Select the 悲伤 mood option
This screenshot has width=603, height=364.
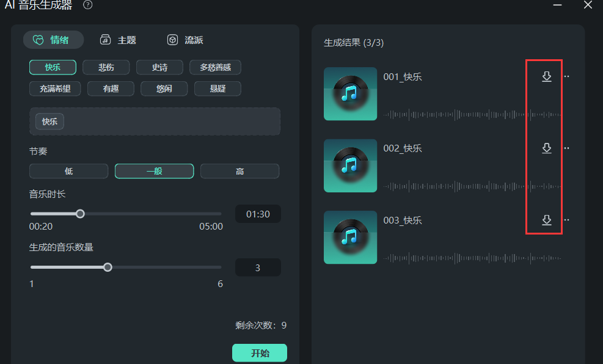pyautogui.click(x=106, y=67)
